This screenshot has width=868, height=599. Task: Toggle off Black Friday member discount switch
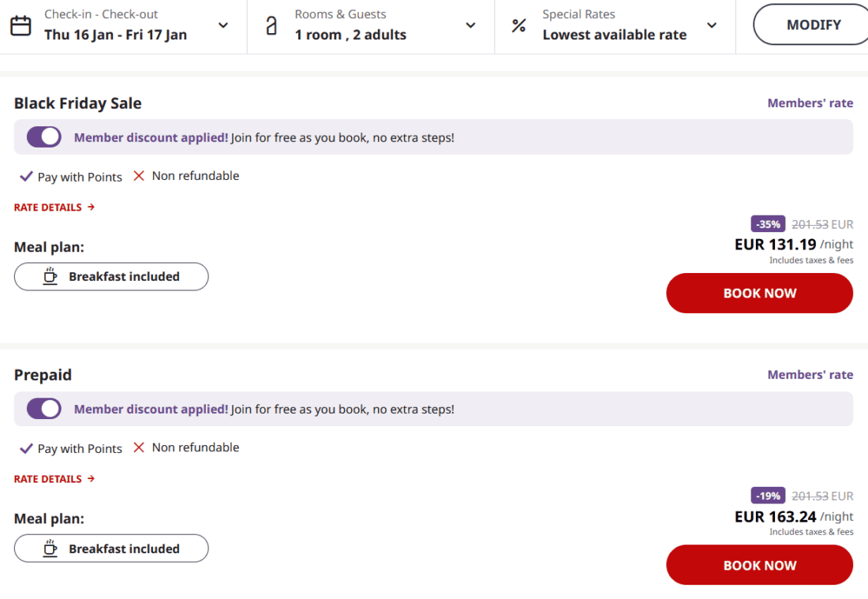point(43,137)
